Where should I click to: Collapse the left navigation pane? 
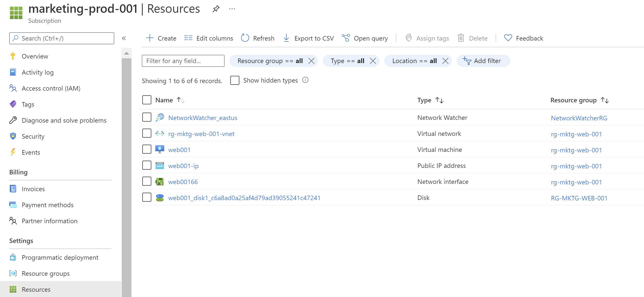point(124,38)
